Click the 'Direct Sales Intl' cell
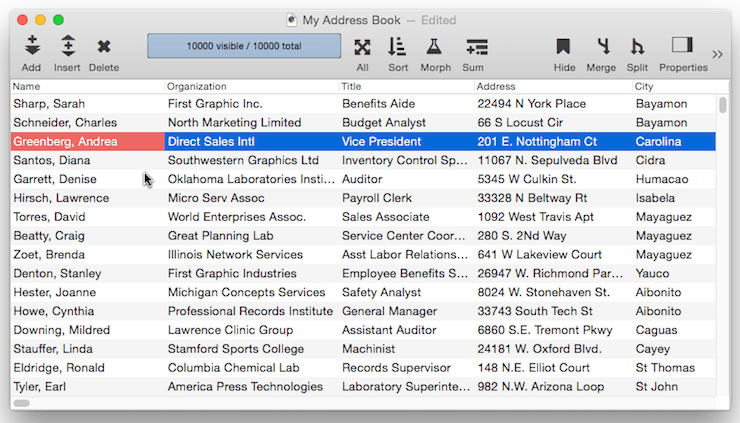The height and width of the screenshot is (423, 740). coord(252,142)
